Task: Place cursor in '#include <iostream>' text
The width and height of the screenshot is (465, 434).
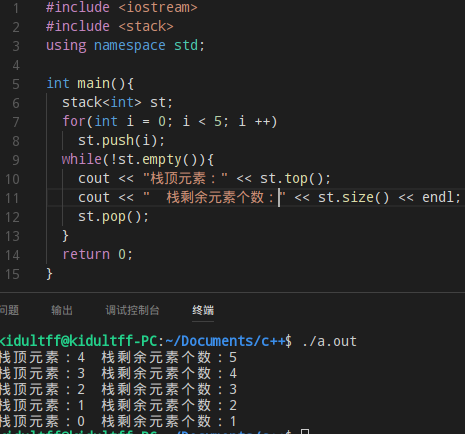Action: pyautogui.click(x=122, y=7)
